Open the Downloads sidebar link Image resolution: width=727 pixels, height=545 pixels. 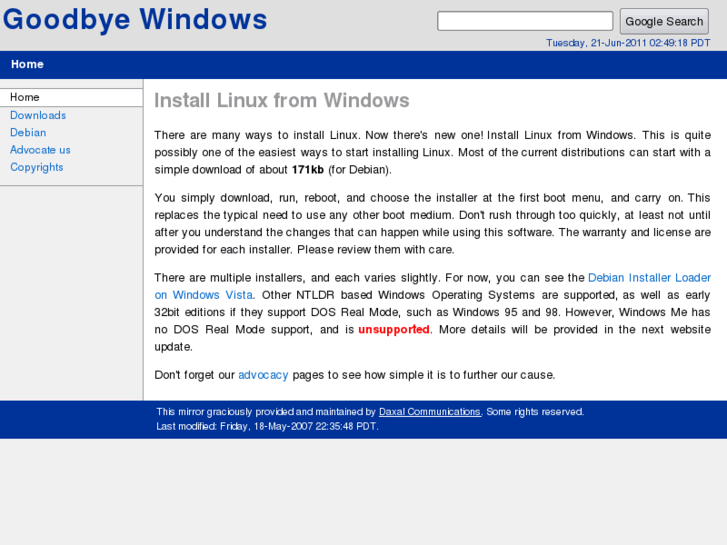coord(38,115)
